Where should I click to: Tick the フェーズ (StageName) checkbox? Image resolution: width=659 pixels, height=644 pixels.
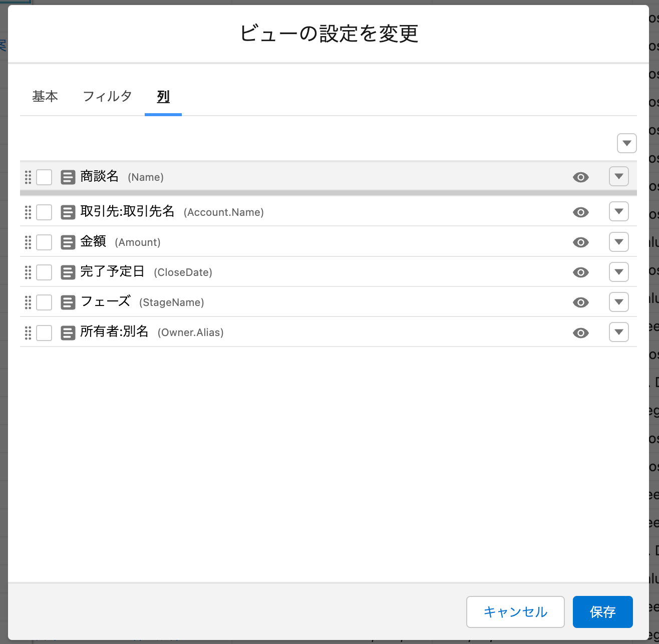click(x=44, y=302)
